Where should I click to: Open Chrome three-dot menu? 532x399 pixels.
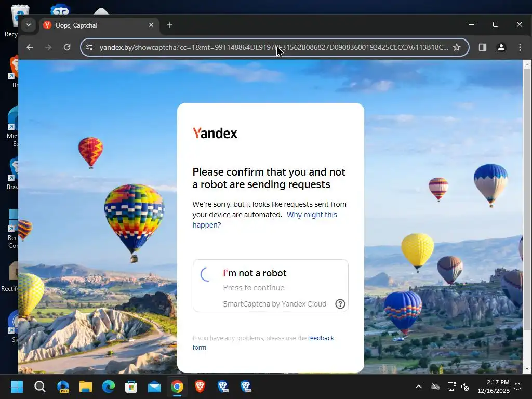point(520,47)
